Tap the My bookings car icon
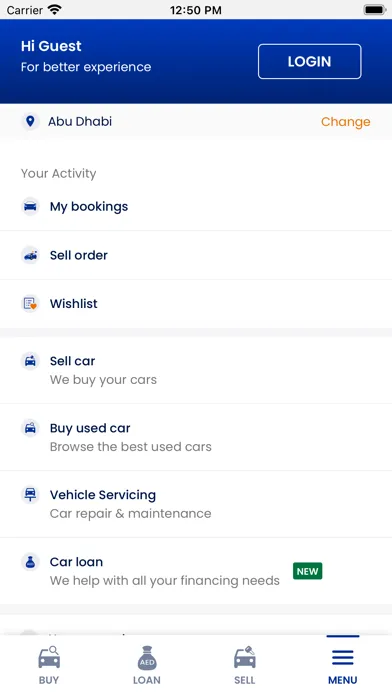The image size is (392, 696). coord(30,206)
